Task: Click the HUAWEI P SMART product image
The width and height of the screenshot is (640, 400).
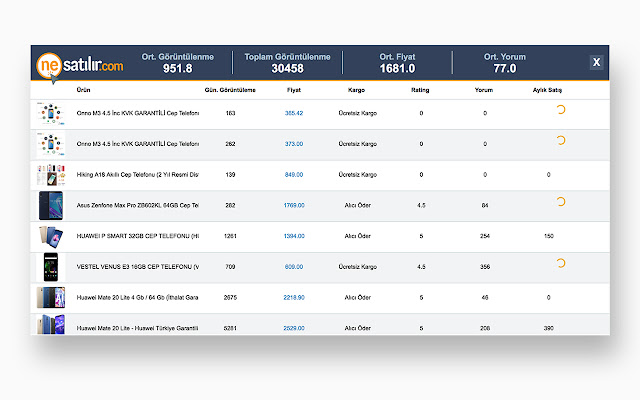Action: (x=51, y=236)
